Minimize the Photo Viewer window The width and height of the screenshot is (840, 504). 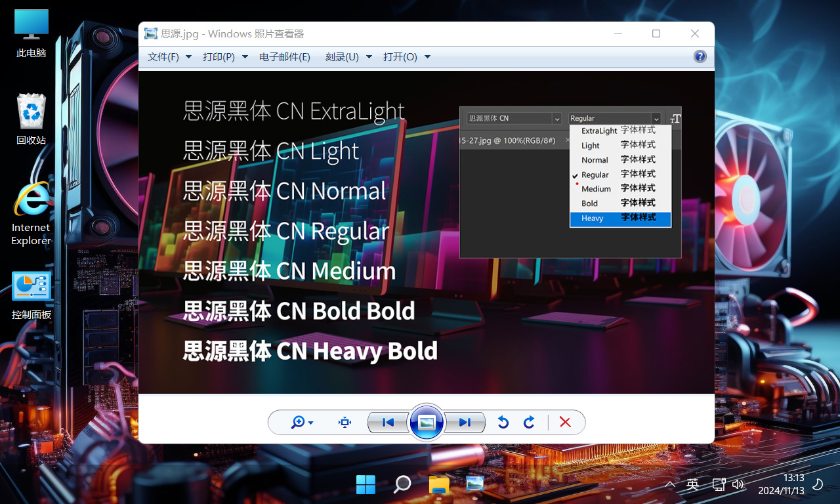tap(618, 33)
